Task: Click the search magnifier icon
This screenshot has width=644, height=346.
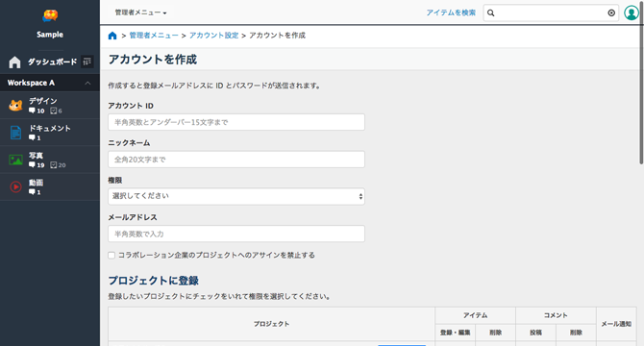Action: click(491, 13)
